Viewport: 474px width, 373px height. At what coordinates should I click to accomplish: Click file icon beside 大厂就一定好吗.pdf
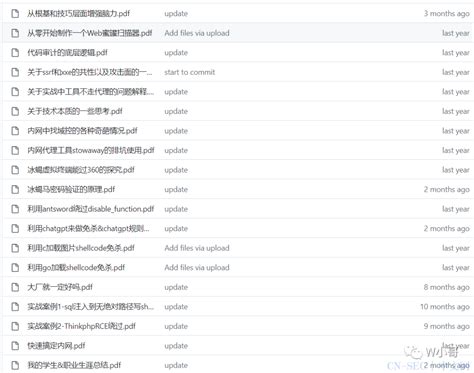[x=15, y=287]
